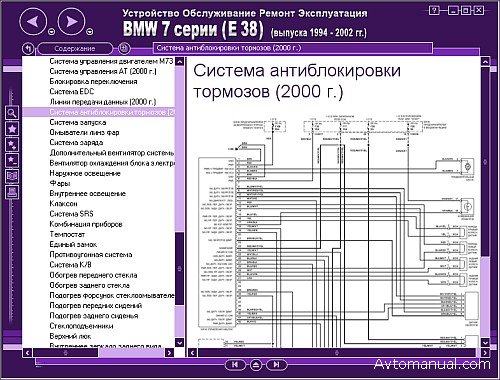Image resolution: width=500 pixels, height=380 pixels.
Task: Open Подогрев форсунок стеклоомывателя entry
Action: (111, 296)
